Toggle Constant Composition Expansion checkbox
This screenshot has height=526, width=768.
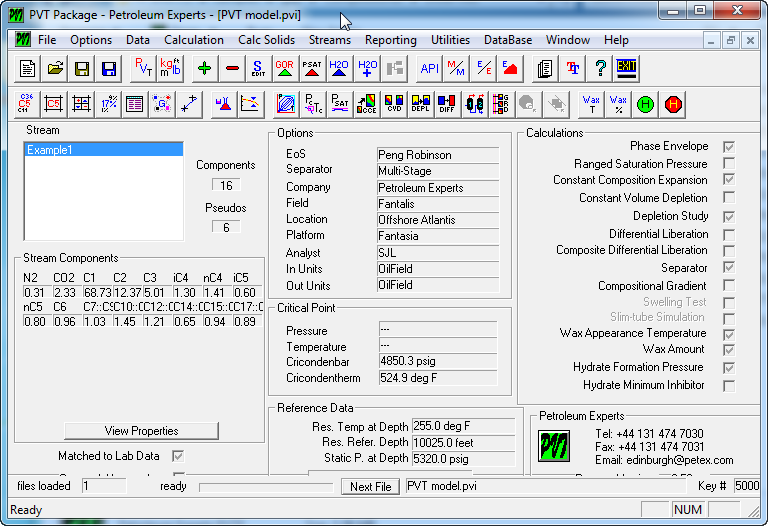coord(729,179)
